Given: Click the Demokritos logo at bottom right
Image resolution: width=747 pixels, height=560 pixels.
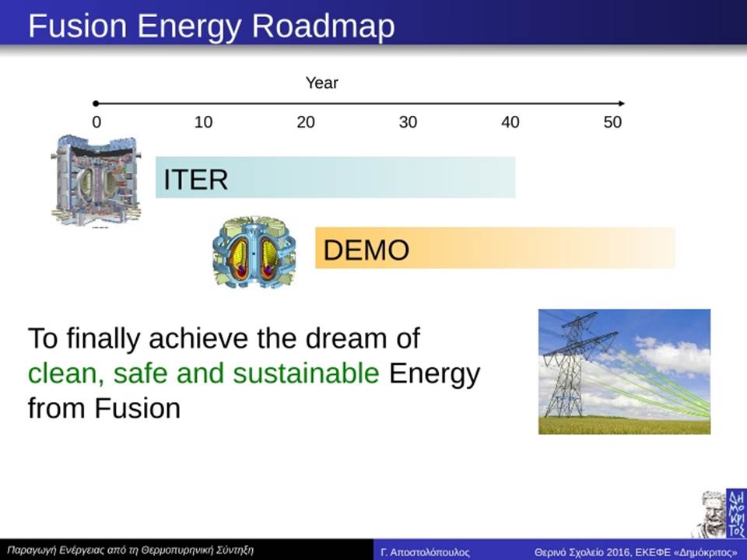Looking at the screenshot, I should pyautogui.click(x=719, y=513).
